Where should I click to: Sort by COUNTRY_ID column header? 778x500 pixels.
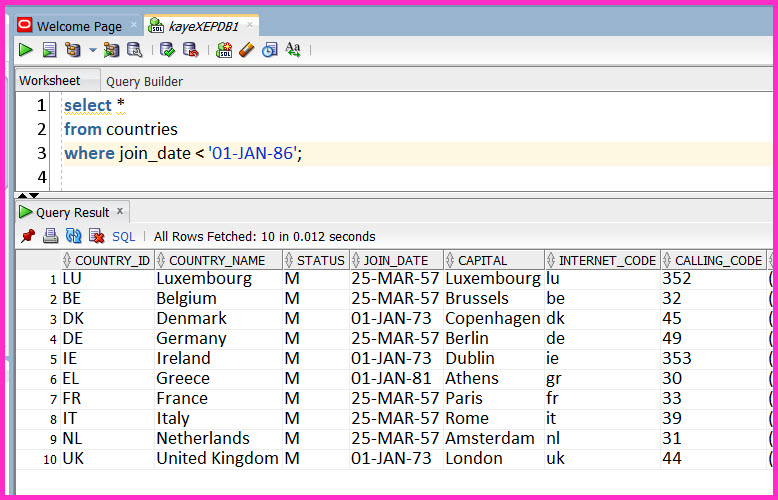click(107, 260)
